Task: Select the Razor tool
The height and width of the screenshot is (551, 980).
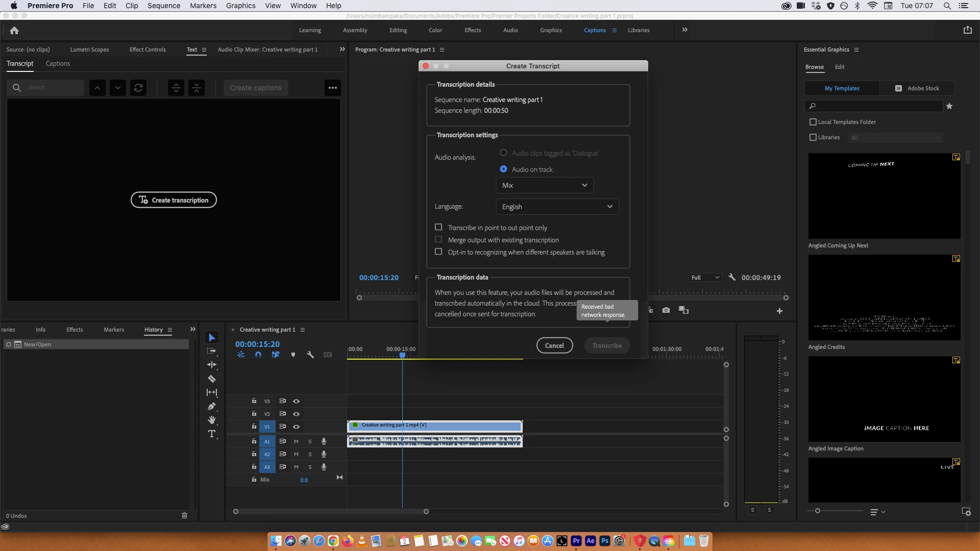Action: coord(211,379)
